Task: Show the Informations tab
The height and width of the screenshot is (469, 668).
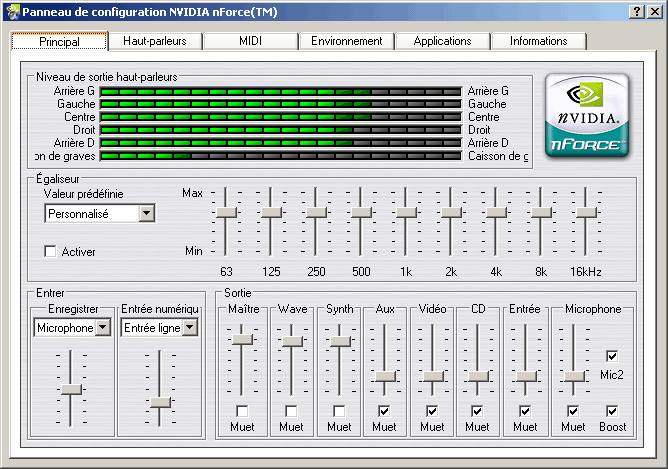Action: pyautogui.click(x=538, y=41)
